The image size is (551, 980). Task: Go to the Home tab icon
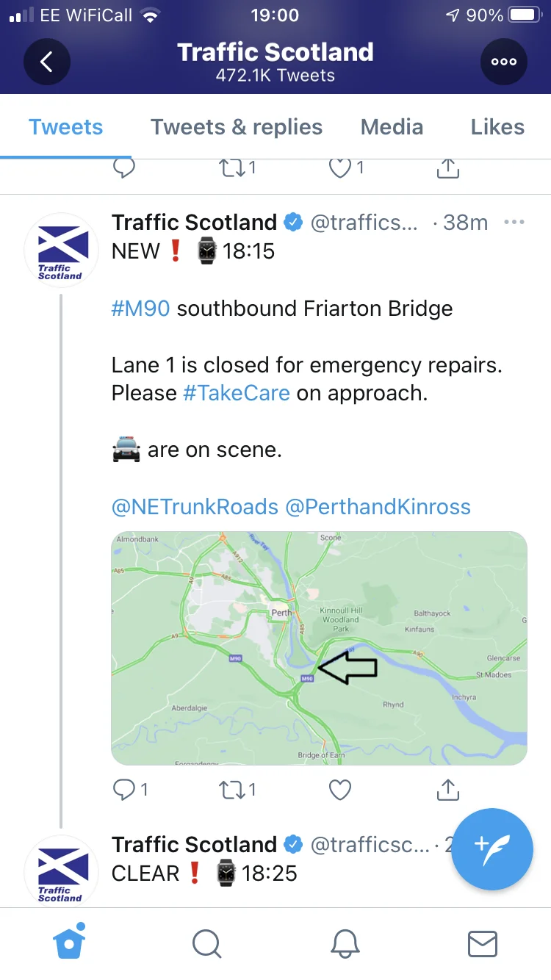71,942
